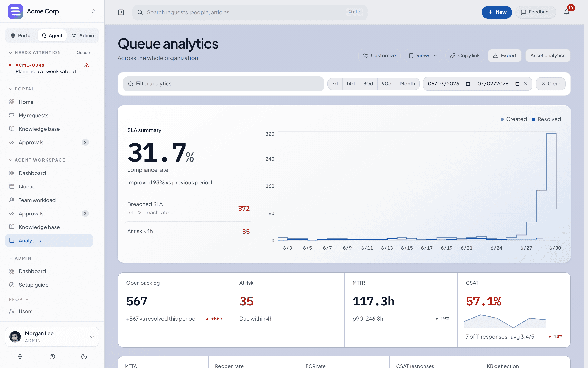The image size is (588, 368).
Task: Click the Admin Dashboard icon
Action: [12, 271]
